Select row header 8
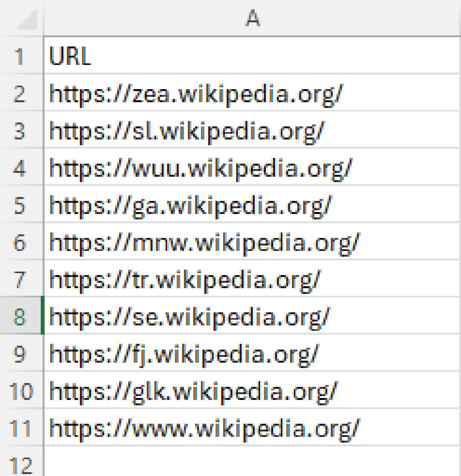 (x=21, y=316)
